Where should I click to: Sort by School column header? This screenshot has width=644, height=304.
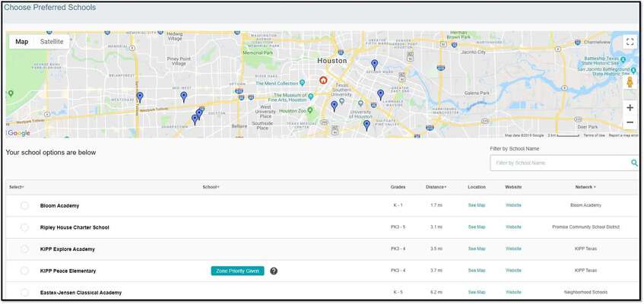[211, 187]
